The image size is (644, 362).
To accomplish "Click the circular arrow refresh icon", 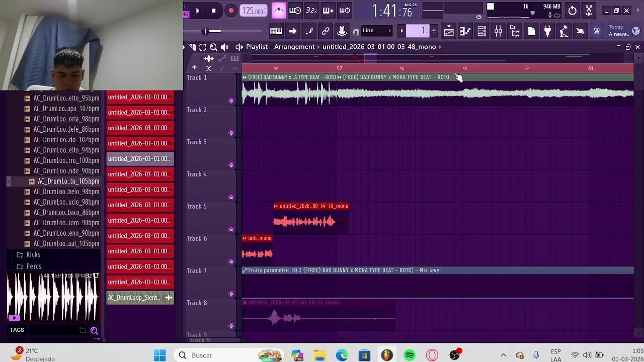I will pyautogui.click(x=573, y=11).
